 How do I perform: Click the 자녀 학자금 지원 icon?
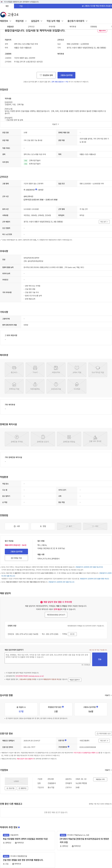coord(98,370)
